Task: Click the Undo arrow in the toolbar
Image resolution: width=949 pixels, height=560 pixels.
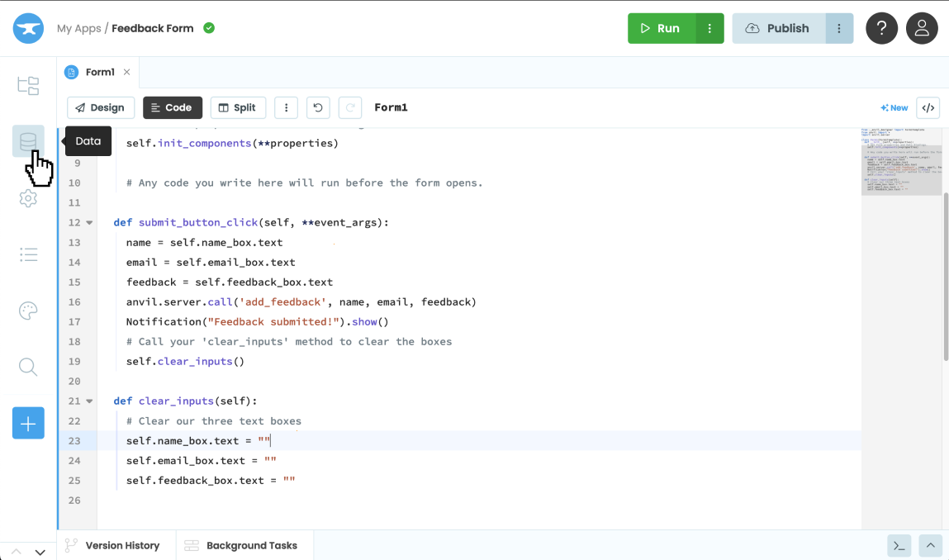Action: [x=318, y=107]
